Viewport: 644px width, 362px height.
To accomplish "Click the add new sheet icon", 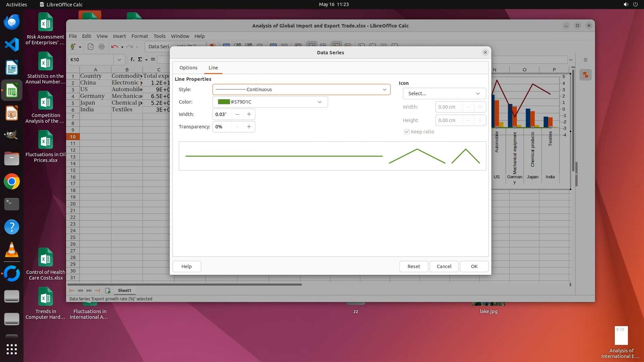I will click(x=108, y=291).
